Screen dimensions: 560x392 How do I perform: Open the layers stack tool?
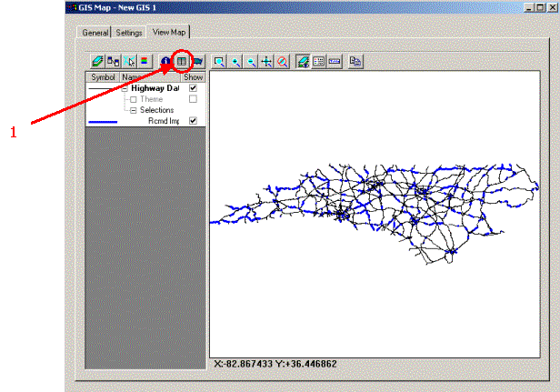(97, 62)
